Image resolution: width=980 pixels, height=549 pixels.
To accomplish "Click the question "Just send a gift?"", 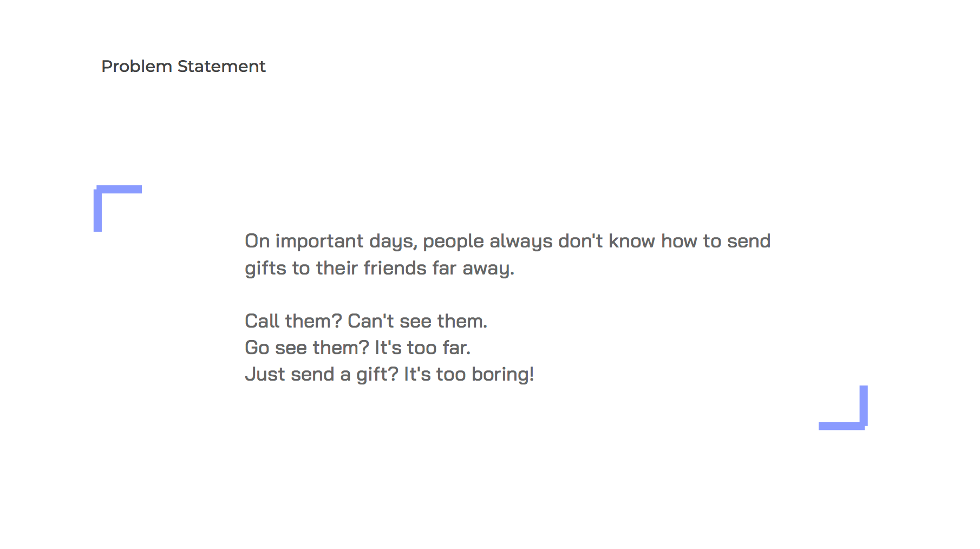I will click(x=321, y=374).
